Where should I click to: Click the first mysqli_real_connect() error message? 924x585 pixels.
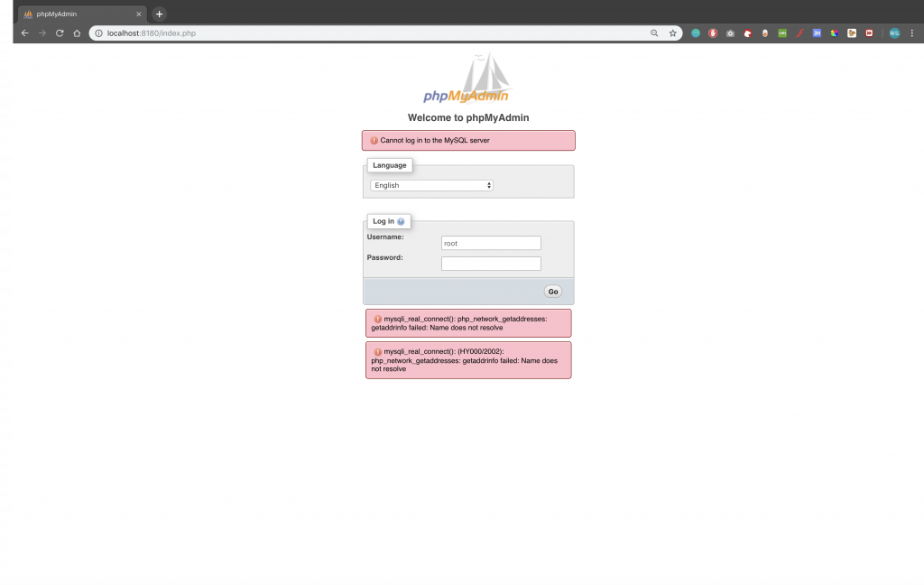pyautogui.click(x=468, y=323)
